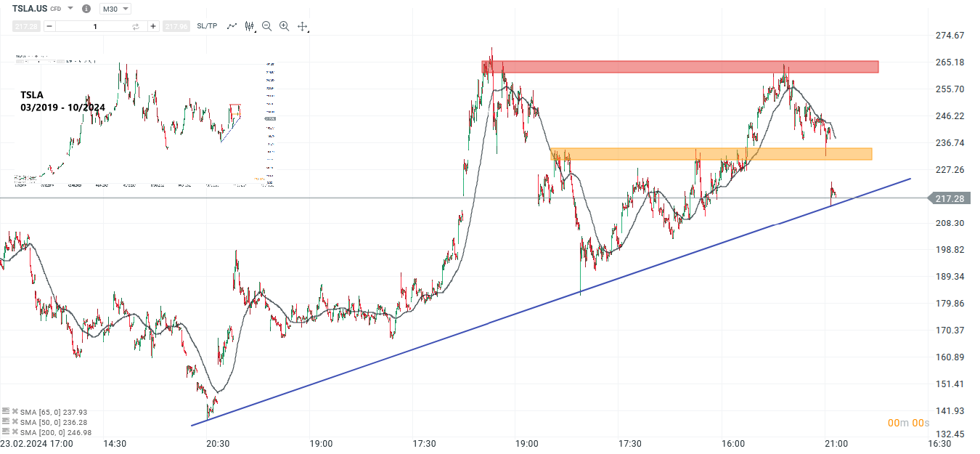Open the SL/TP settings

point(207,26)
